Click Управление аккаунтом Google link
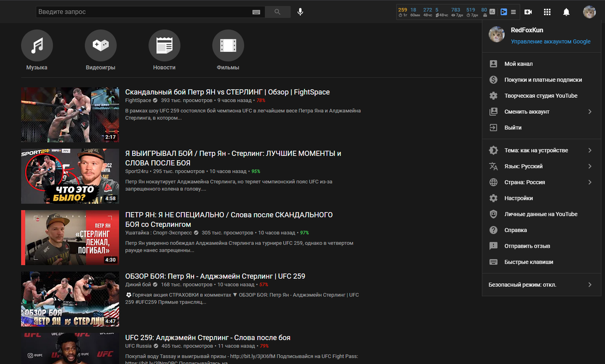605x364 pixels. click(551, 42)
